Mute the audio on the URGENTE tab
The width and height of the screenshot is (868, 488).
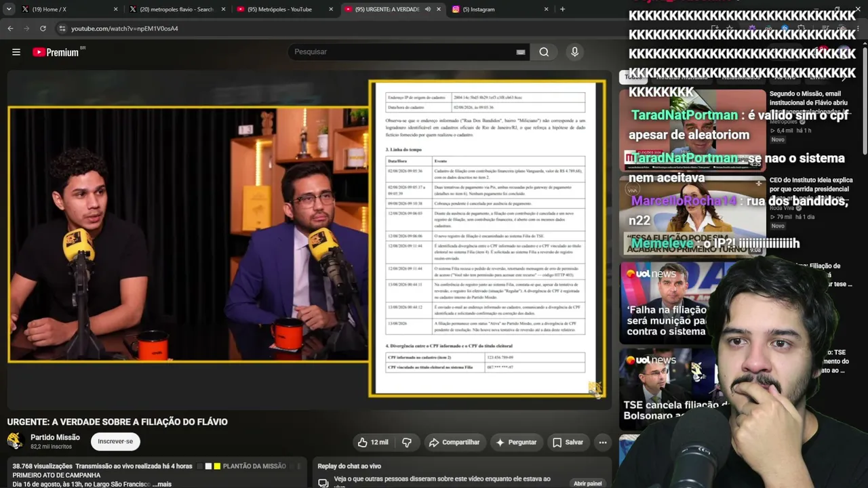pyautogui.click(x=427, y=9)
